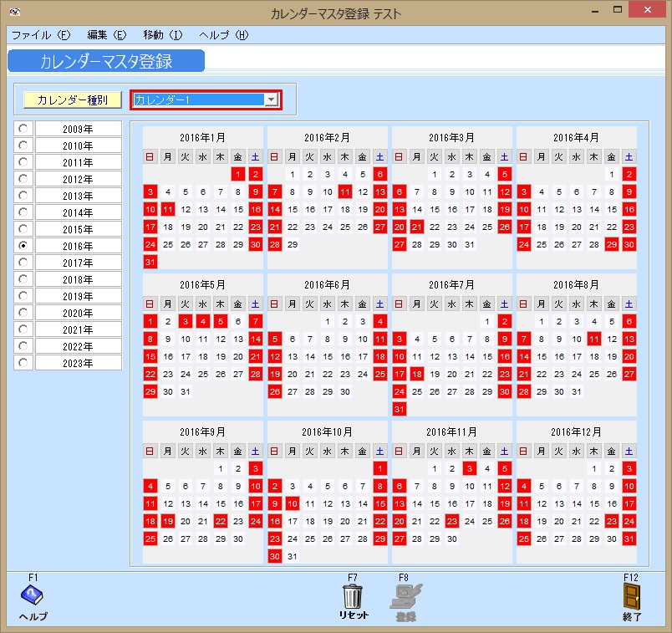Click the F12 終了 exit door icon

click(632, 596)
